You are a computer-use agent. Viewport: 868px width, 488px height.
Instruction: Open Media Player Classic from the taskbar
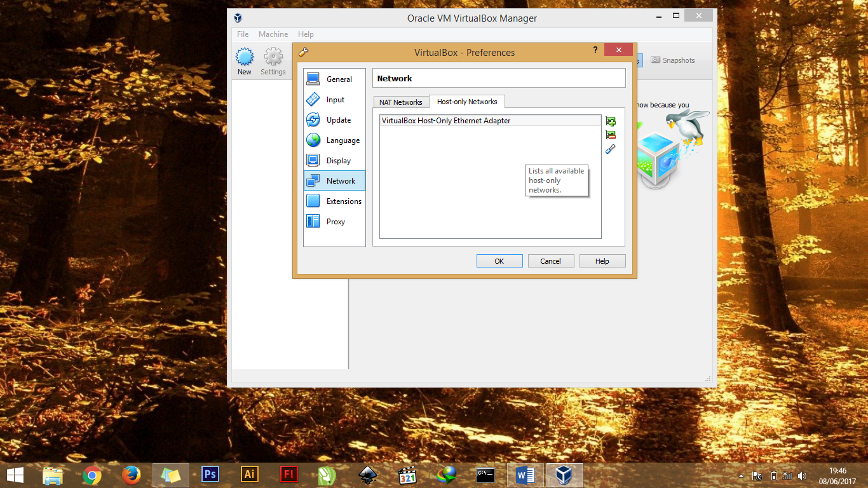[x=407, y=475]
